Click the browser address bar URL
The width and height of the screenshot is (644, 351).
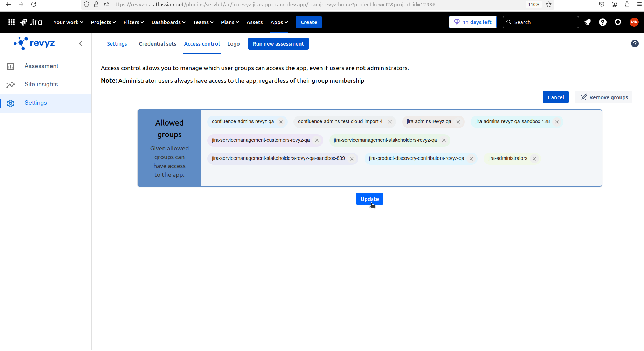pos(274,4)
